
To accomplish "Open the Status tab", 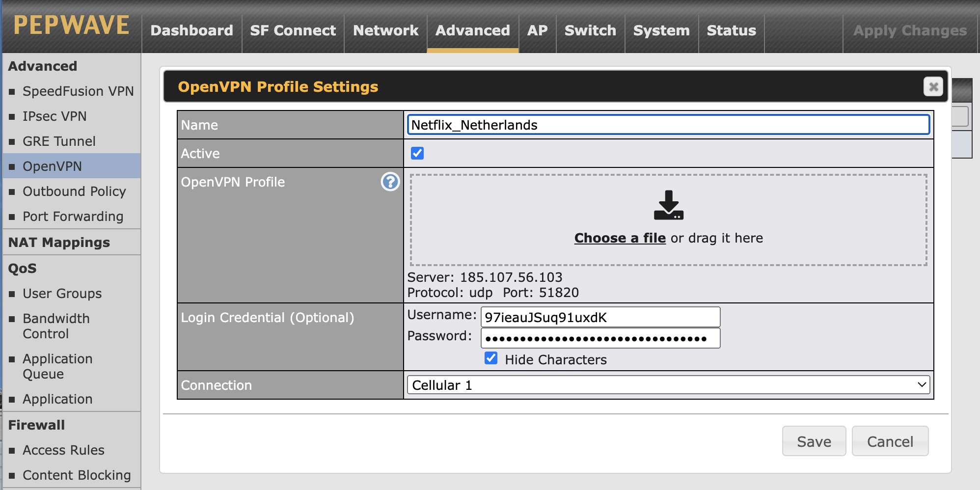I will (x=731, y=30).
